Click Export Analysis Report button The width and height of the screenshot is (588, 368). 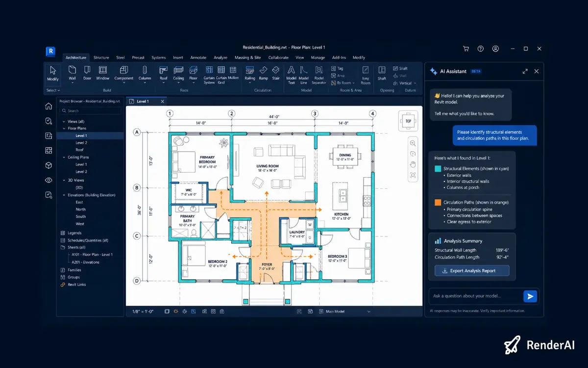[x=472, y=270]
